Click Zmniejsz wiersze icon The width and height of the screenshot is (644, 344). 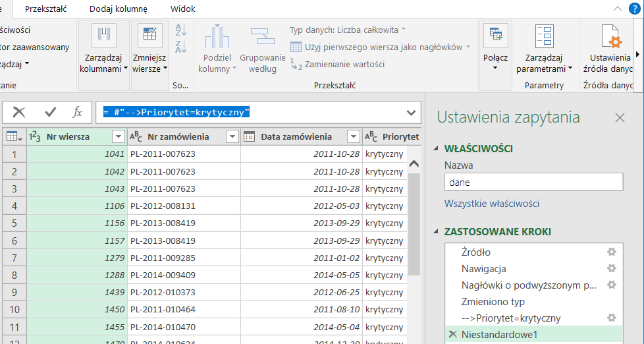coord(149,36)
